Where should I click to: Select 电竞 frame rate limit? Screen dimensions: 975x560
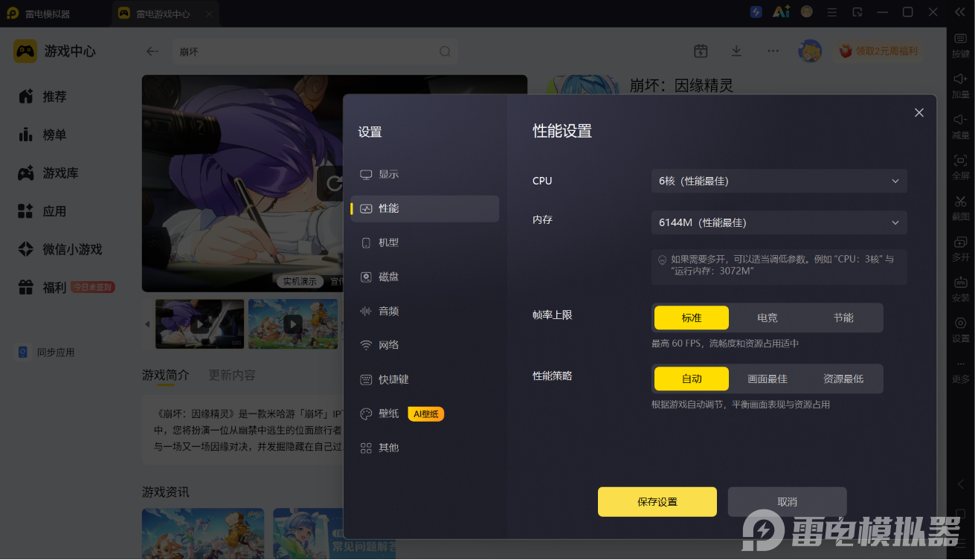tap(768, 318)
